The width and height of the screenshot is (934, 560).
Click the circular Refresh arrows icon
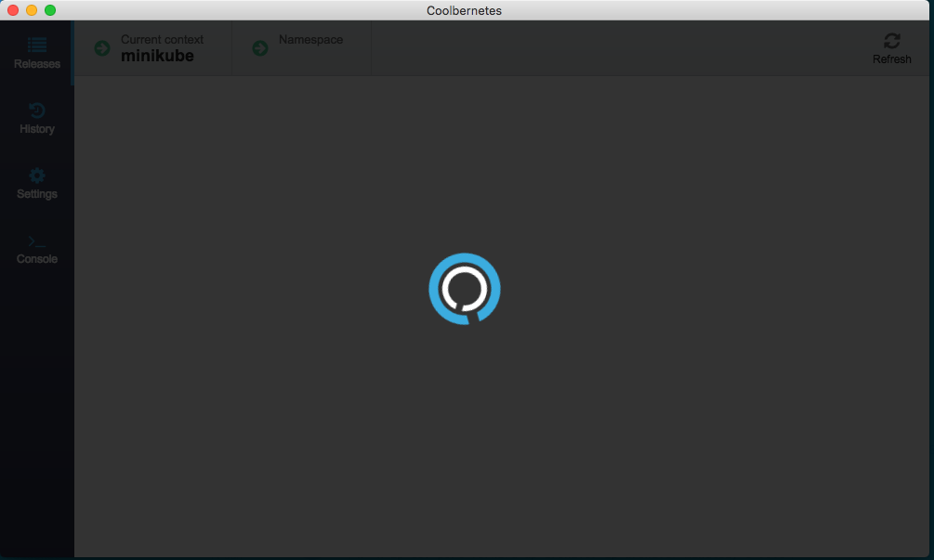tap(891, 43)
